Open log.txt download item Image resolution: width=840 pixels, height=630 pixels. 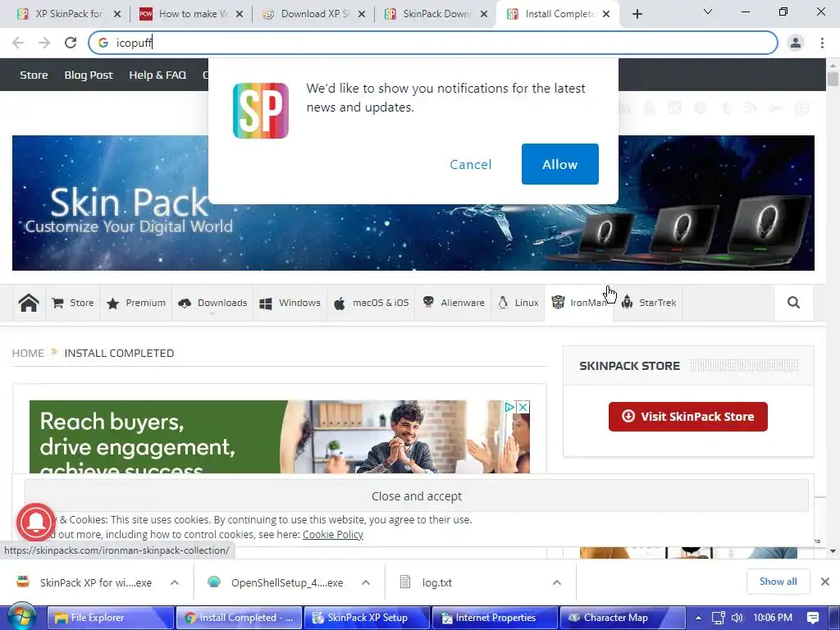427,583
